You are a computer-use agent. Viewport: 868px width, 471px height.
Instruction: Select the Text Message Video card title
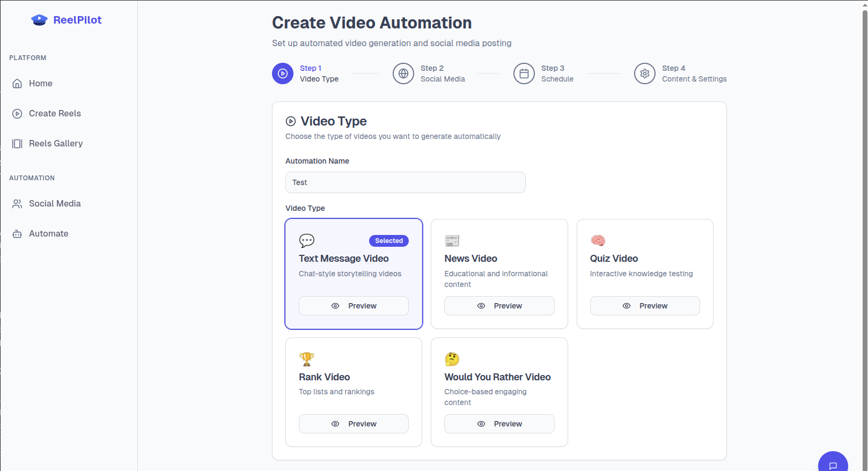tap(343, 259)
